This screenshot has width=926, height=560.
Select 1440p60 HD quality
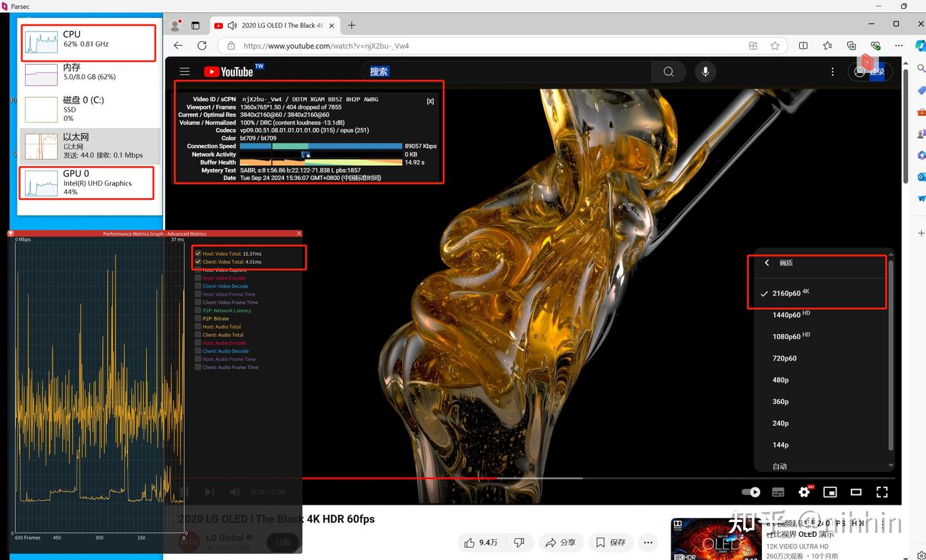pos(821,314)
